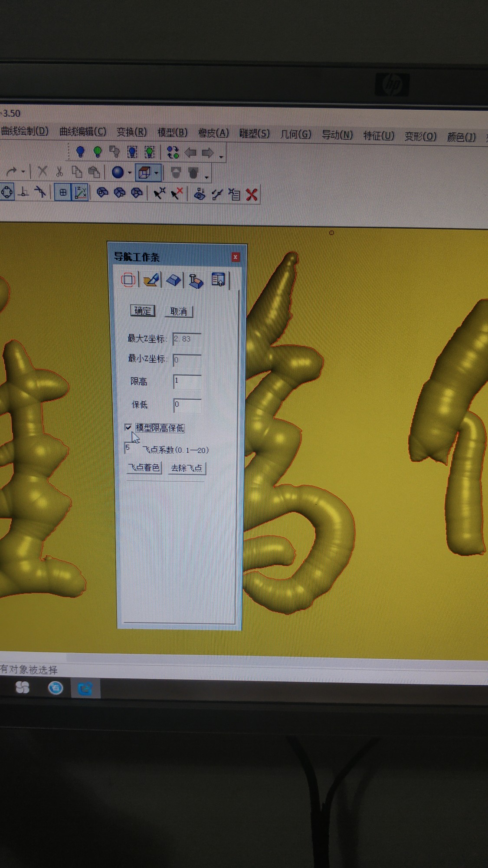Click the second darker gray shield icon
Image resolution: width=488 pixels, height=868 pixels.
[193, 174]
